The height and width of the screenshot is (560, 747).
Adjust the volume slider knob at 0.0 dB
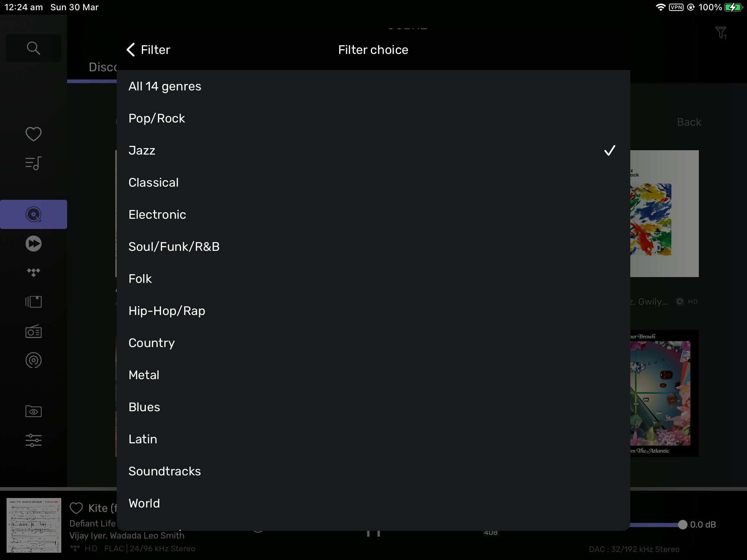tap(682, 525)
